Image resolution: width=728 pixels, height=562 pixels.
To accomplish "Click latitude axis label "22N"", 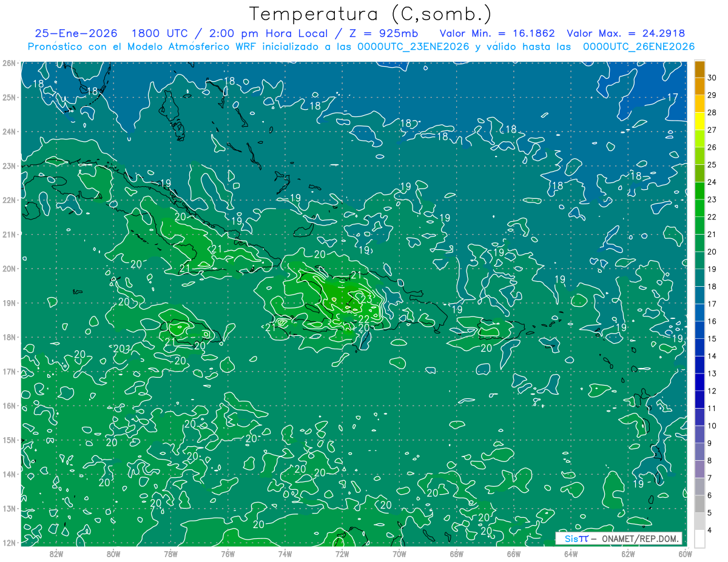I will [x=8, y=200].
